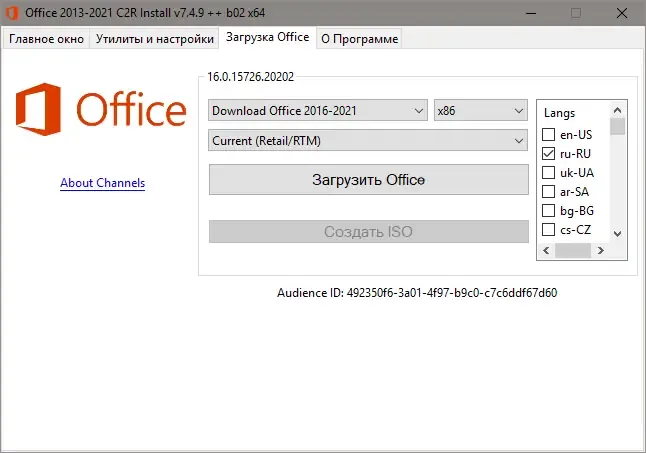Expand the x86 architecture dropdown
Screen dimensions: 646x453
480,110
